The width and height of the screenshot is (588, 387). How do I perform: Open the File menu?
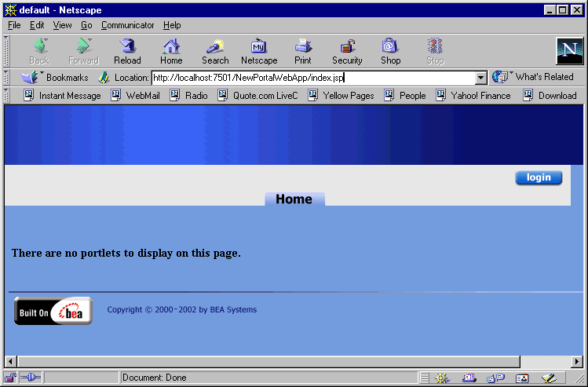[x=14, y=25]
